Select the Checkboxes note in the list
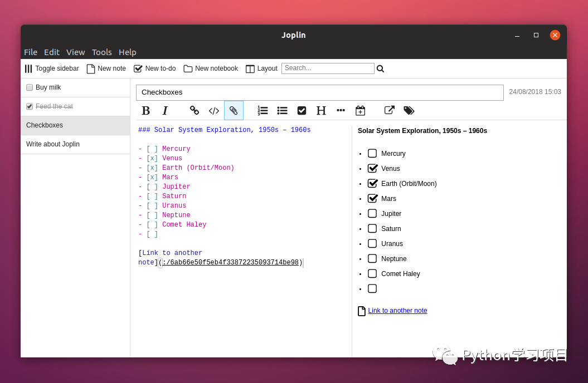The height and width of the screenshot is (383, 588). 75,125
